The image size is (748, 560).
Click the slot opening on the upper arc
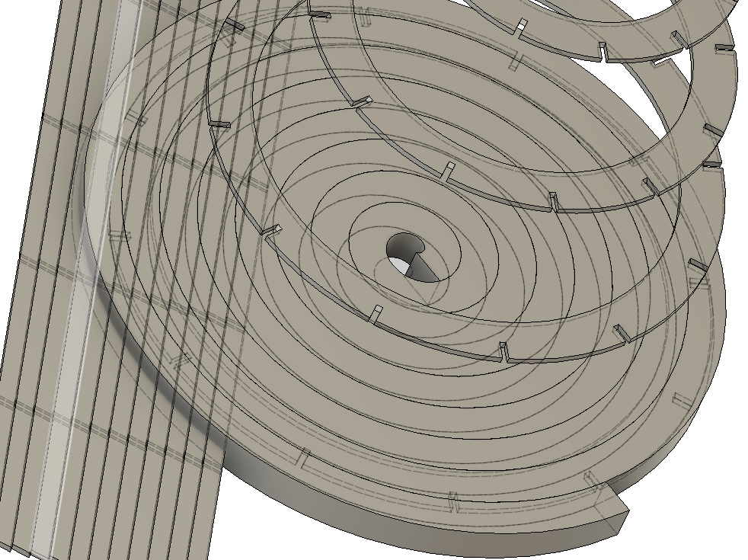522,27
